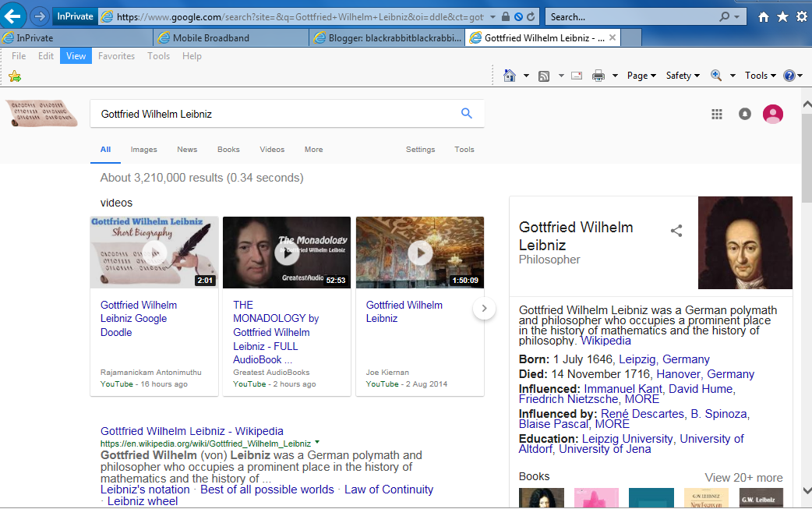The height and width of the screenshot is (509, 812).
Task: Click the page scrollbar down arrow
Action: (x=807, y=490)
